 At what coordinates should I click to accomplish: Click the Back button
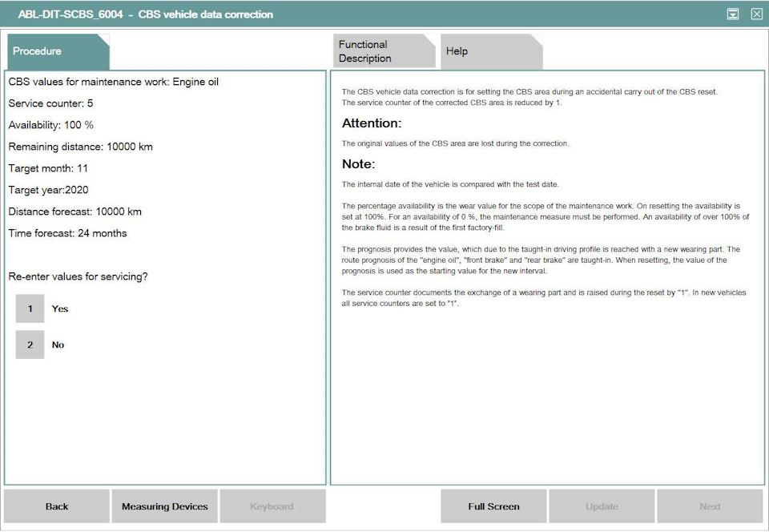(x=57, y=506)
